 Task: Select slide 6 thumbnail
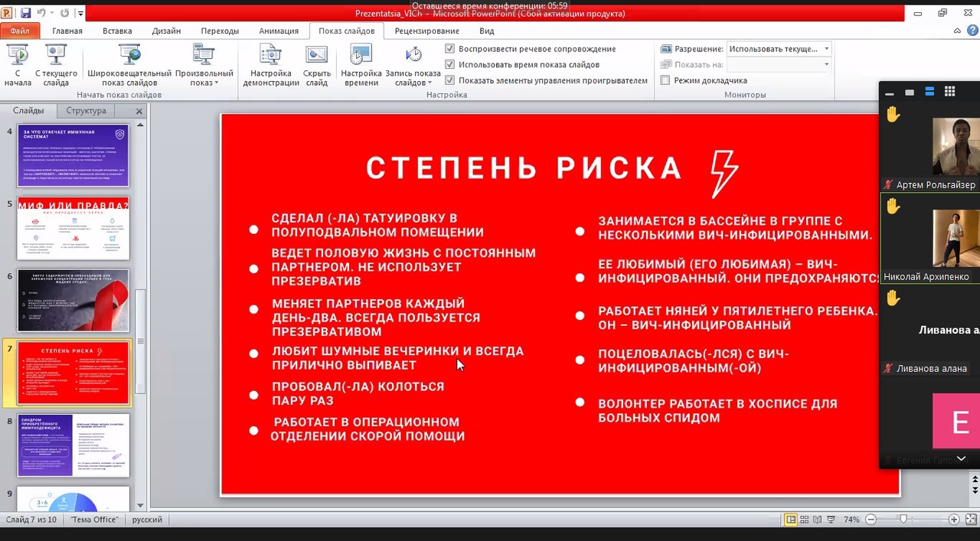(x=73, y=301)
